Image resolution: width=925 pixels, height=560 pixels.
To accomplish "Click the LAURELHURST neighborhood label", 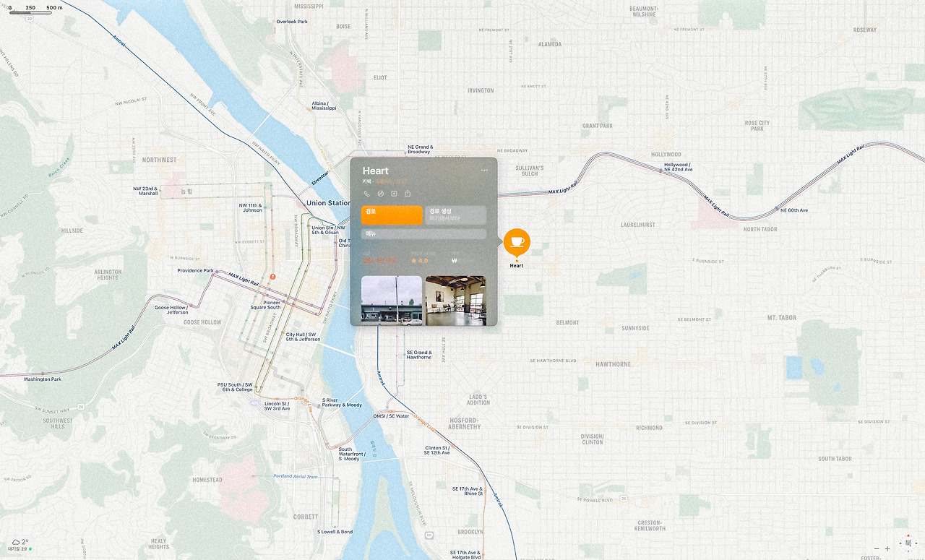I will point(637,225).
